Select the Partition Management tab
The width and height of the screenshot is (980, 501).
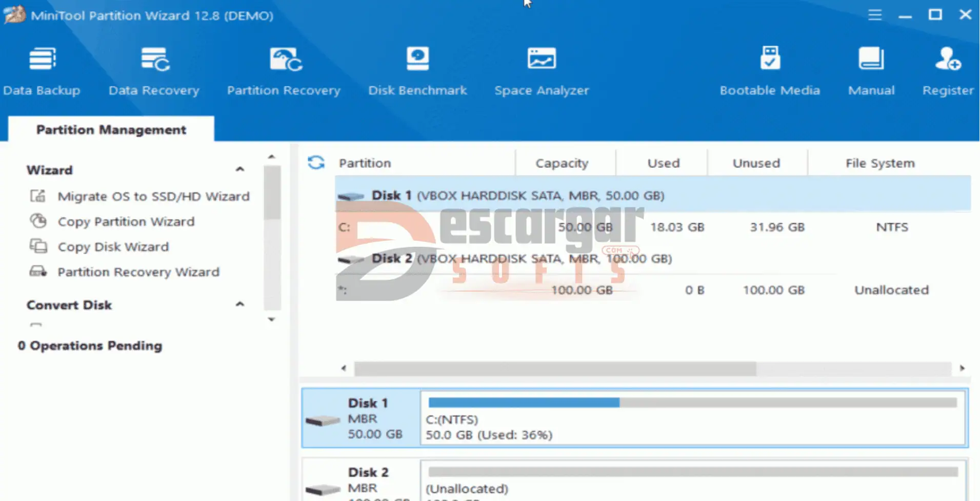point(111,129)
